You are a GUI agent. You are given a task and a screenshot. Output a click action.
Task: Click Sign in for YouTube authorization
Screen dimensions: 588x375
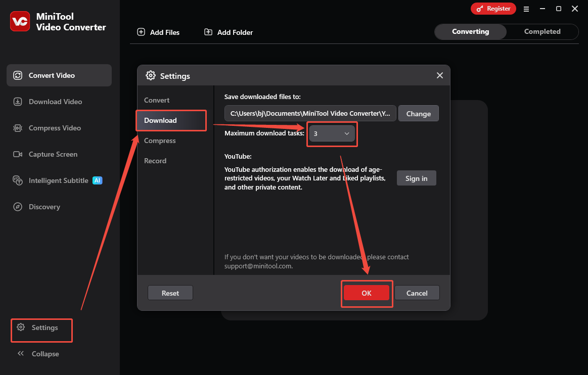pyautogui.click(x=416, y=178)
